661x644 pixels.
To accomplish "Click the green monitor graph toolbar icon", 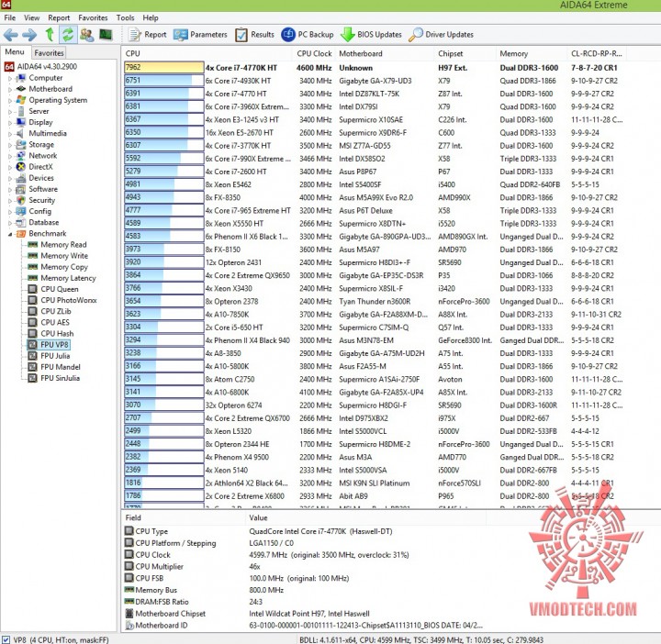I will pyautogui.click(x=106, y=35).
